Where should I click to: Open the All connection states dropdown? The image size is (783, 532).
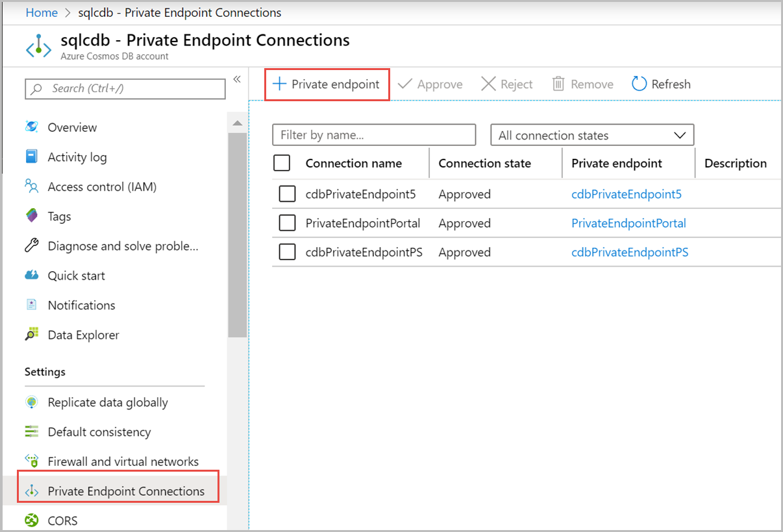592,136
